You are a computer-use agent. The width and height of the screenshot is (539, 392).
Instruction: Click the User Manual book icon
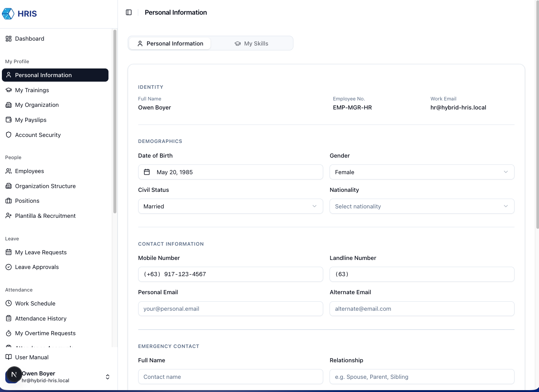(x=9, y=357)
